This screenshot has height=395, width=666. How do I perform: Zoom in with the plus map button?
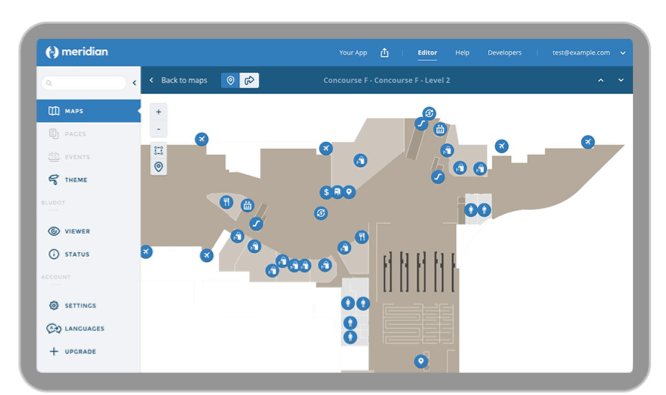[158, 112]
